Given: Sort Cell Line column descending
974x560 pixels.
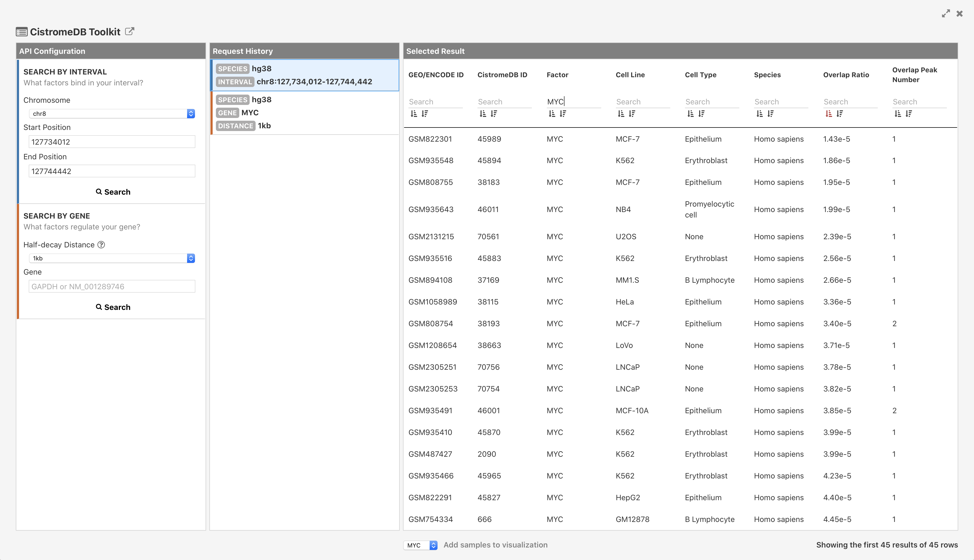Looking at the screenshot, I should [632, 114].
